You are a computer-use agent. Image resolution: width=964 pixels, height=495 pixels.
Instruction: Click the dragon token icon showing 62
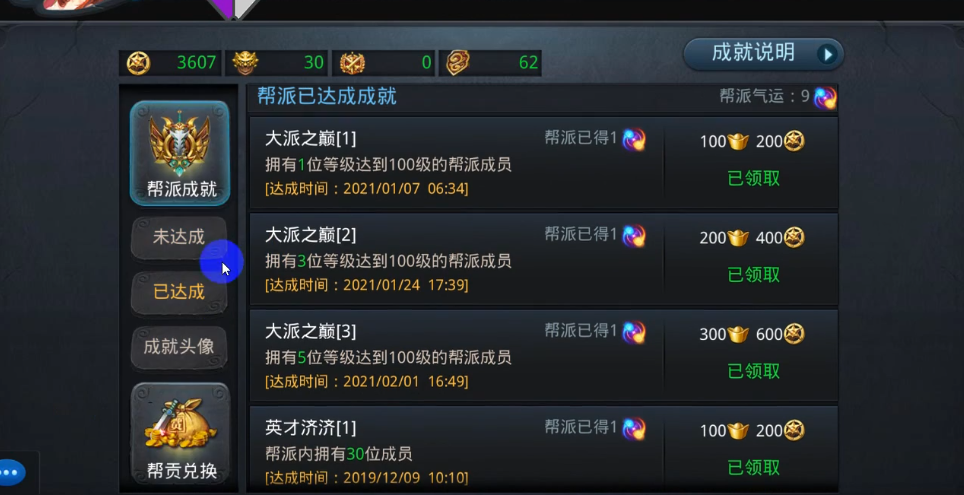[458, 63]
